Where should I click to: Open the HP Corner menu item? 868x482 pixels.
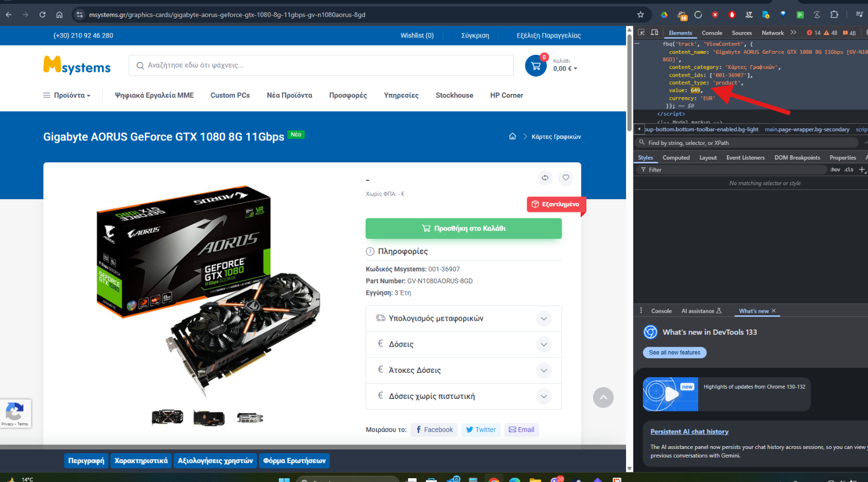[507, 95]
